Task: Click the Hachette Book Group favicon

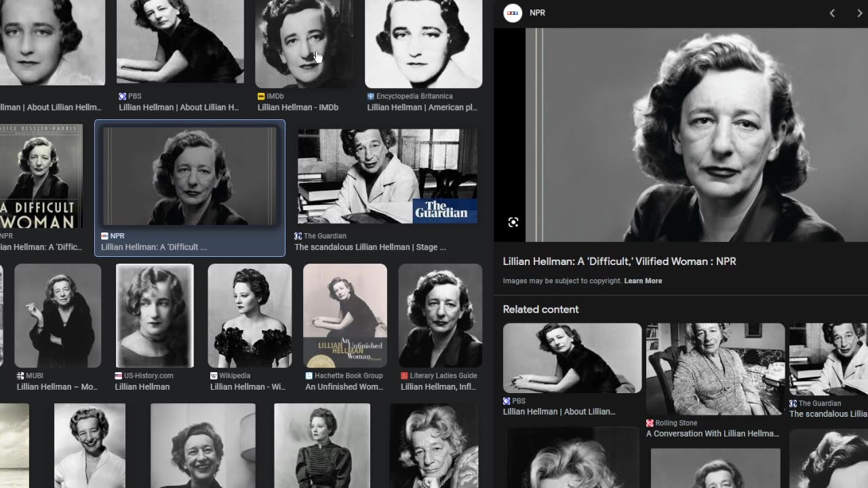Action: 309,375
